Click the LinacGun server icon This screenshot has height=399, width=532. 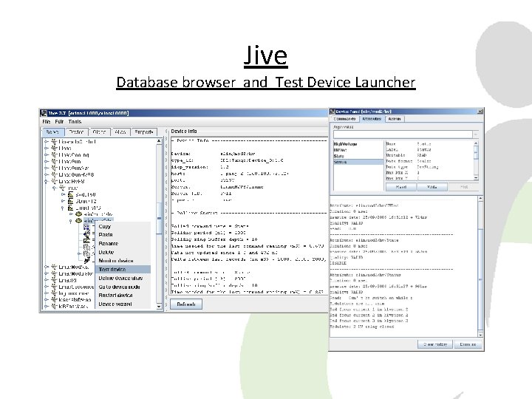click(x=54, y=162)
